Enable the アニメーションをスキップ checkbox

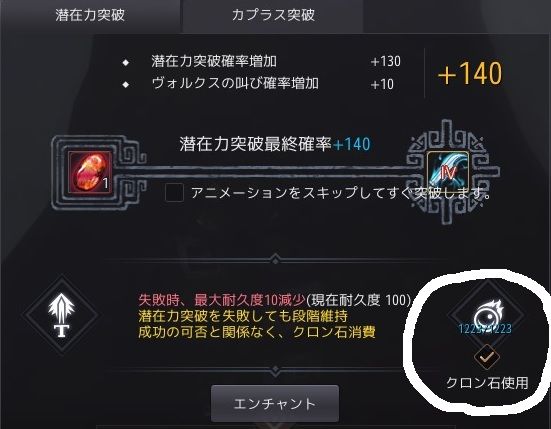coord(174,193)
